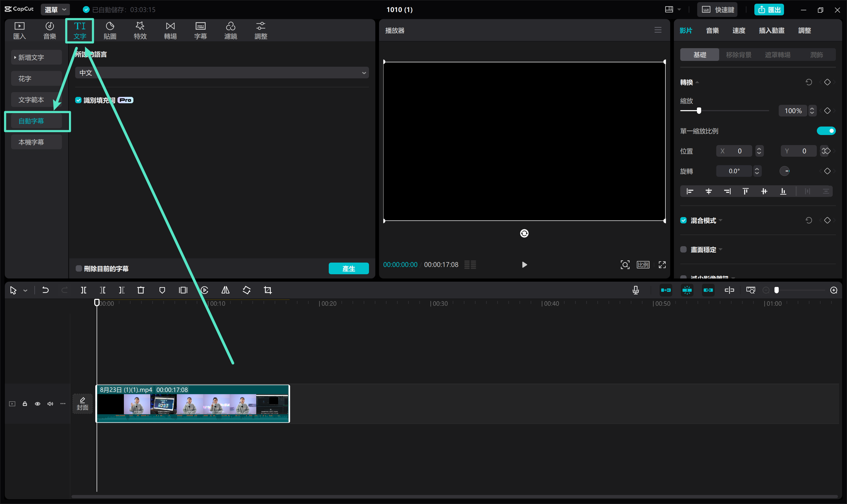Viewport: 847px width, 504px height.
Task: Toggle the 單一縮放比例 switch
Action: [x=826, y=131]
